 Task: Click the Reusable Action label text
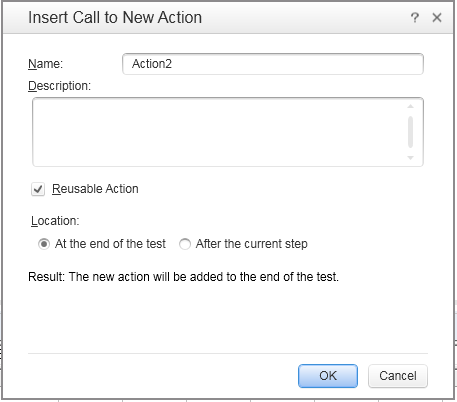(95, 189)
